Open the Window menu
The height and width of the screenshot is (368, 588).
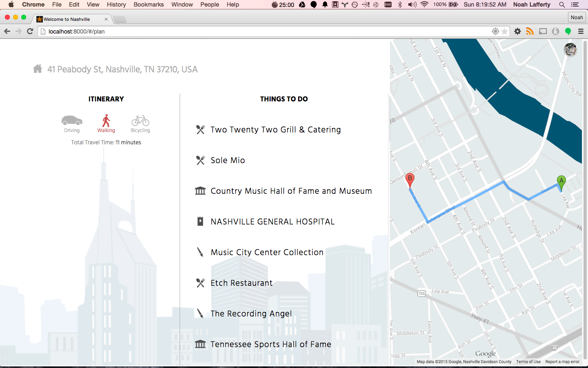coord(182,4)
